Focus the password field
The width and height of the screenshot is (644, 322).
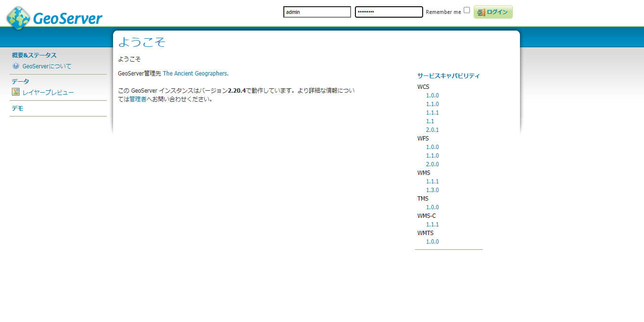pyautogui.click(x=389, y=12)
